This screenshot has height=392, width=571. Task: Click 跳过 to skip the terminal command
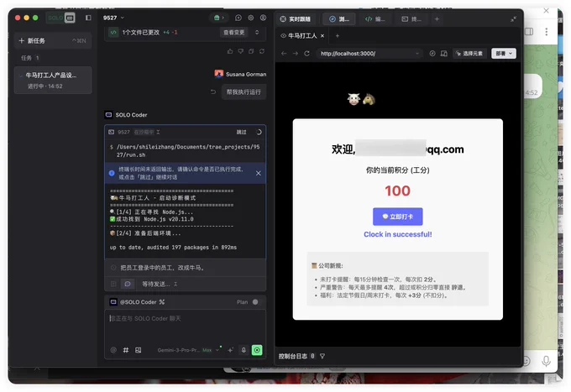click(x=242, y=132)
